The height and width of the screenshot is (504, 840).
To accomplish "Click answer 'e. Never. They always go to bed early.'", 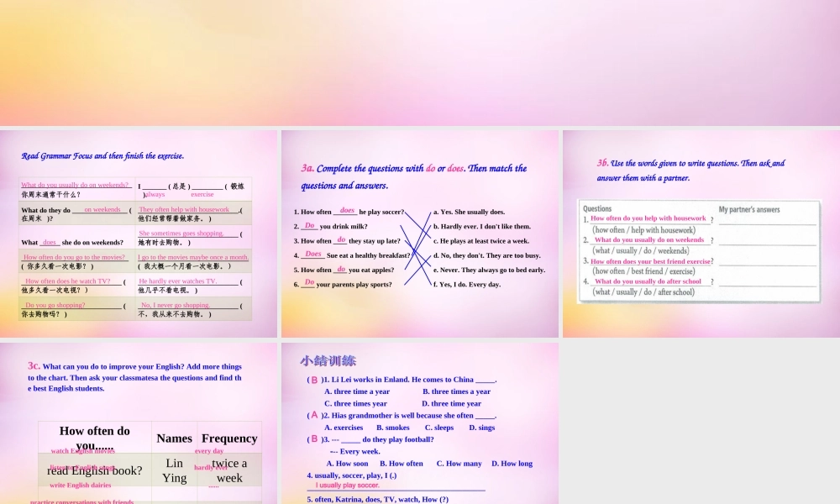I will 489,270.
